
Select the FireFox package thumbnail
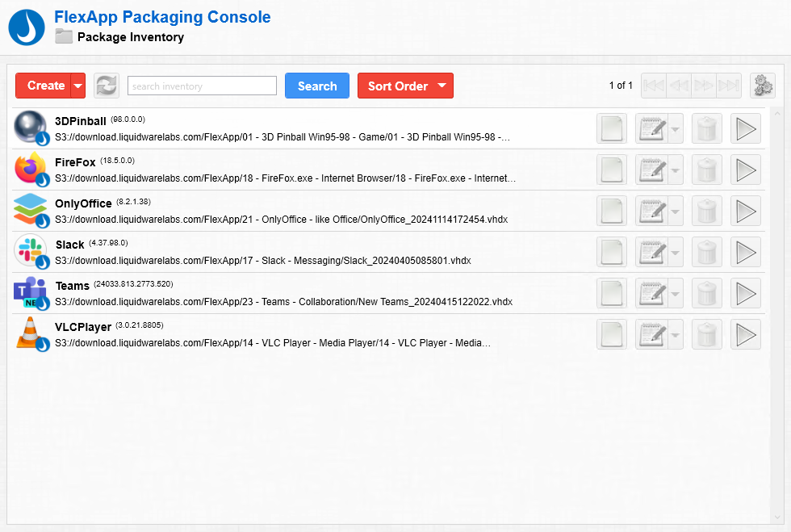click(31, 170)
